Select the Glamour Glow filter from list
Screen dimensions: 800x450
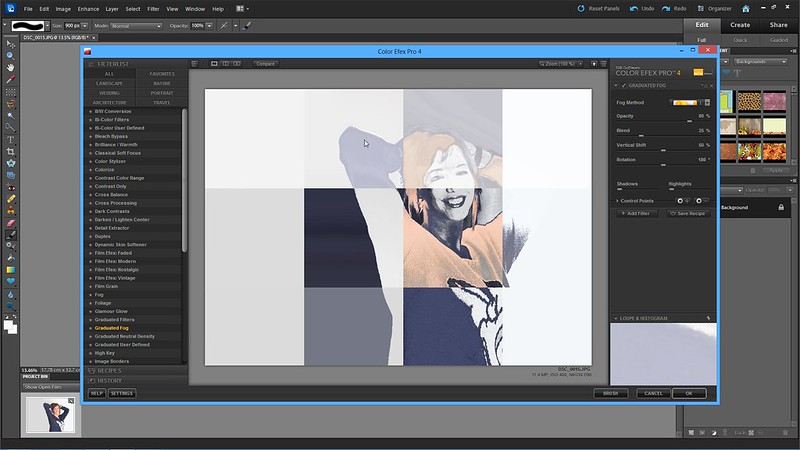click(x=110, y=311)
